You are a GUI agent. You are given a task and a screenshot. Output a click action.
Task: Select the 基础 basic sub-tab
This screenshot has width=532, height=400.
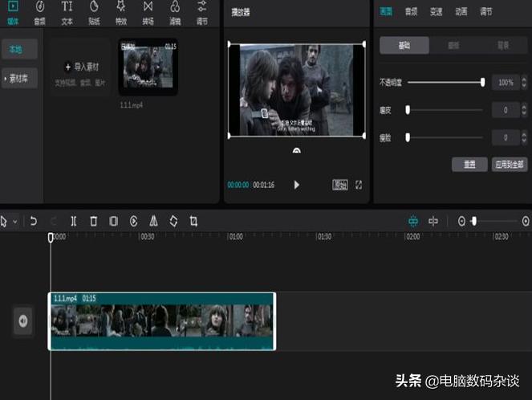[404, 45]
